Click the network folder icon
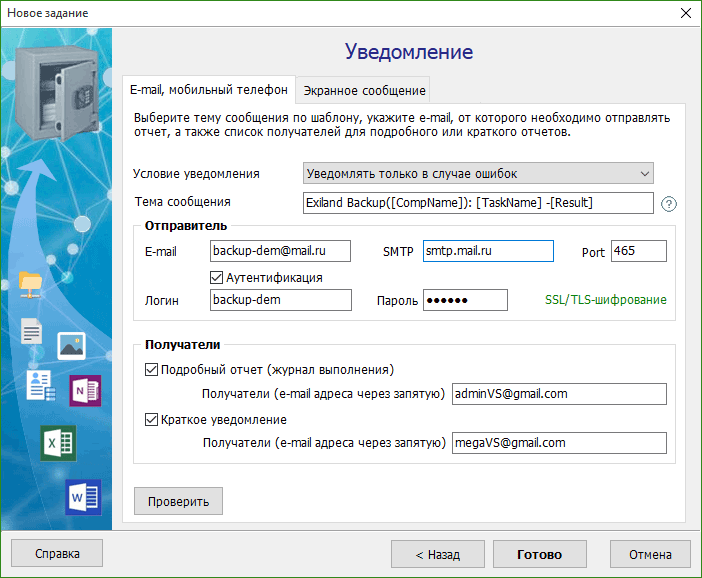This screenshot has height=578, width=702. [x=32, y=286]
